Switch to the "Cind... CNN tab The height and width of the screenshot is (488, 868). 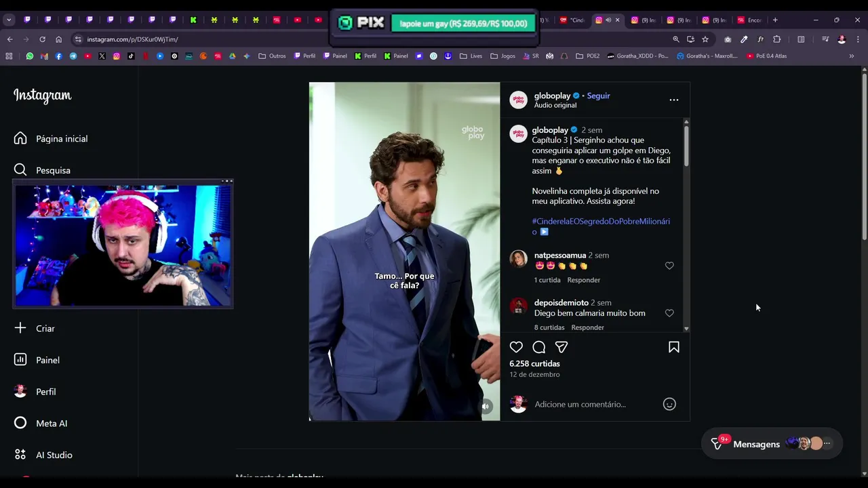pyautogui.click(x=572, y=20)
